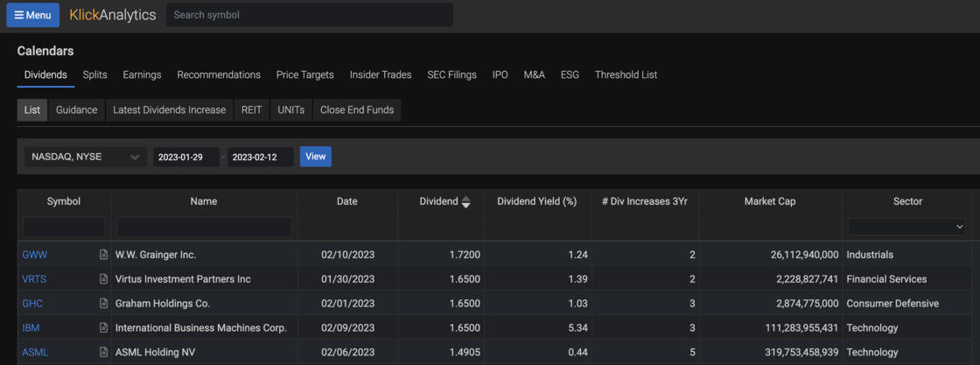The image size is (980, 365).
Task: Open the hamburger Menu button
Action: tap(33, 15)
